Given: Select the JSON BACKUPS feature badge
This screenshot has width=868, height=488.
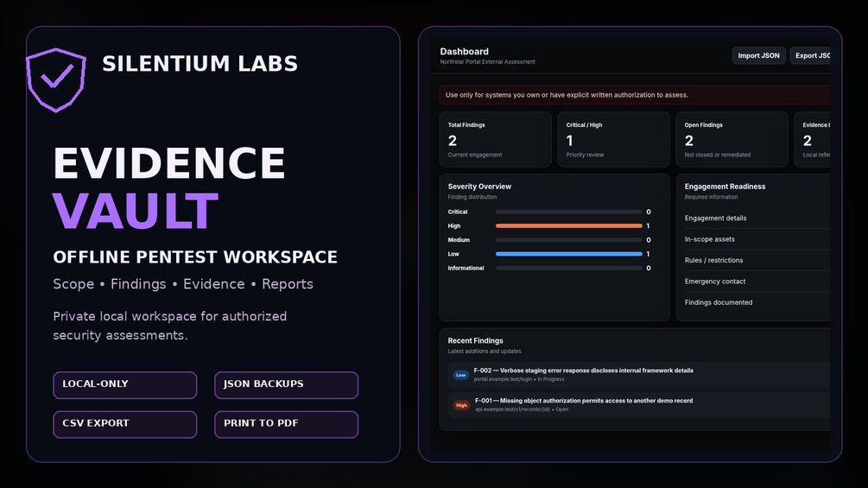Looking at the screenshot, I should coord(286,385).
